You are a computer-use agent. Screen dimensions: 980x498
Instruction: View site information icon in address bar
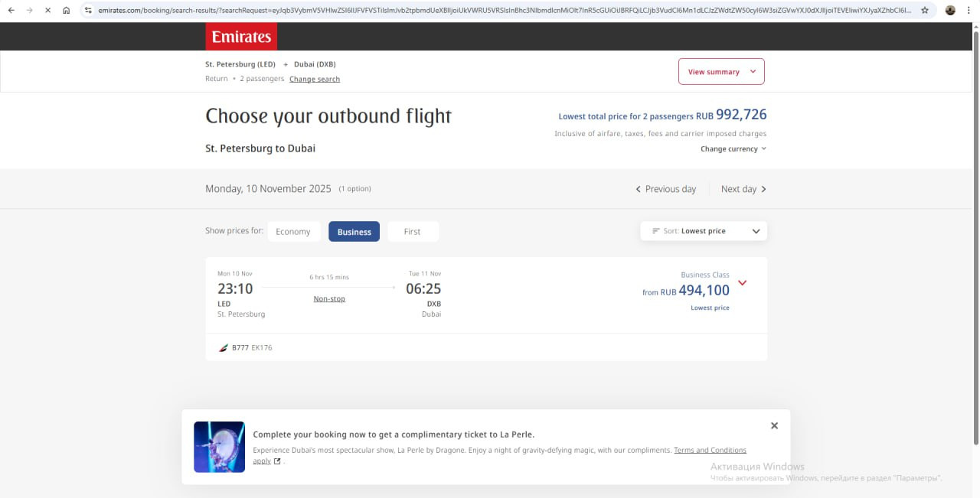[88, 11]
